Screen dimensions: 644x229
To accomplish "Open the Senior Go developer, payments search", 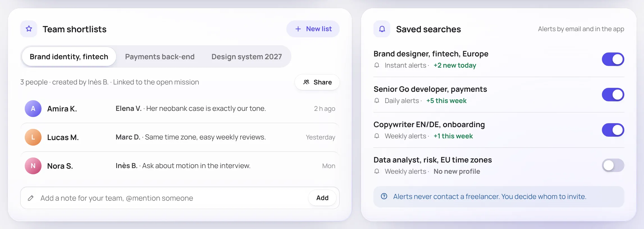I will (x=430, y=89).
